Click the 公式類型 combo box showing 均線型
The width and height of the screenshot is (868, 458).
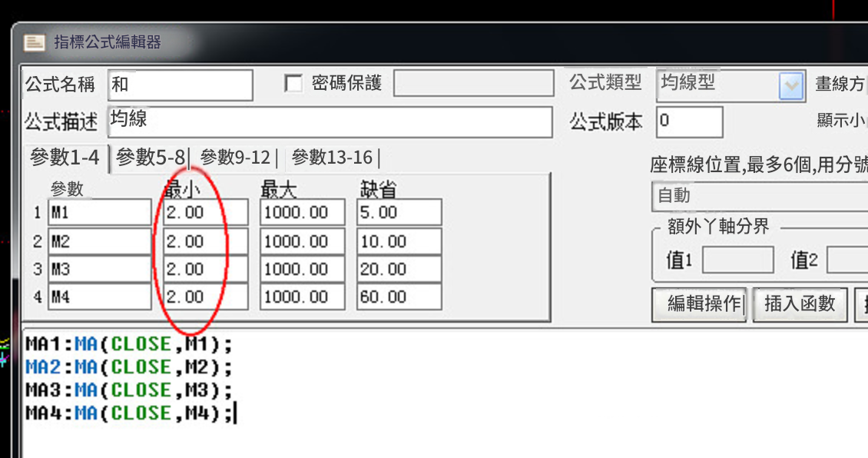pos(731,86)
